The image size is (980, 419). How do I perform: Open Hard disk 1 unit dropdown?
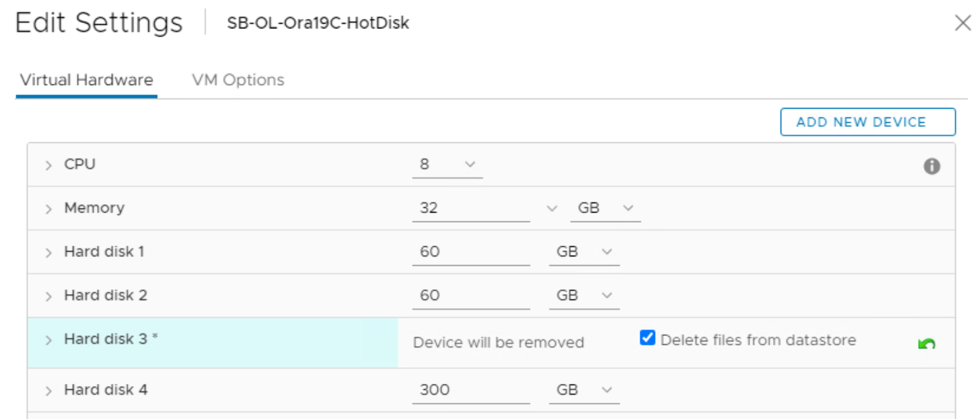584,252
